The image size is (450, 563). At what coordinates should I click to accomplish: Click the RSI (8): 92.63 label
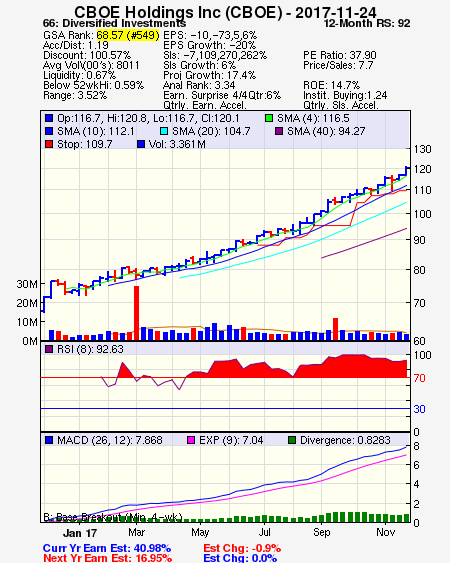(x=90, y=349)
